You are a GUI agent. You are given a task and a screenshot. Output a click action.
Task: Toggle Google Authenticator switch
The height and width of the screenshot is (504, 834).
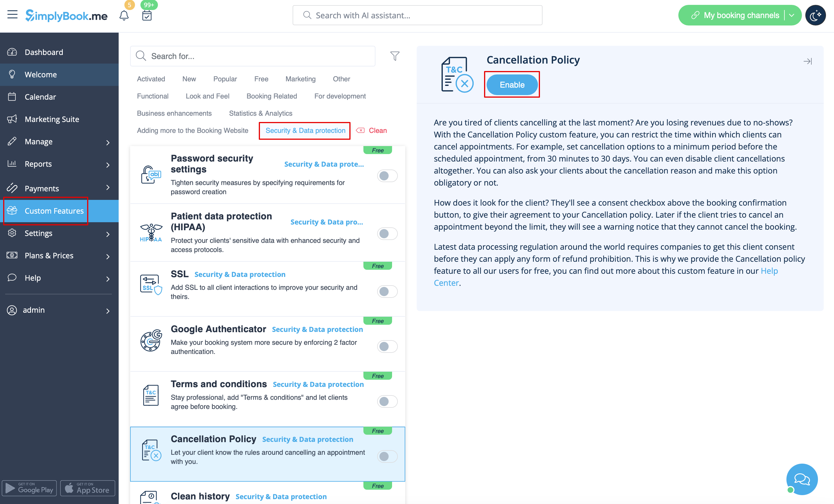click(x=387, y=346)
